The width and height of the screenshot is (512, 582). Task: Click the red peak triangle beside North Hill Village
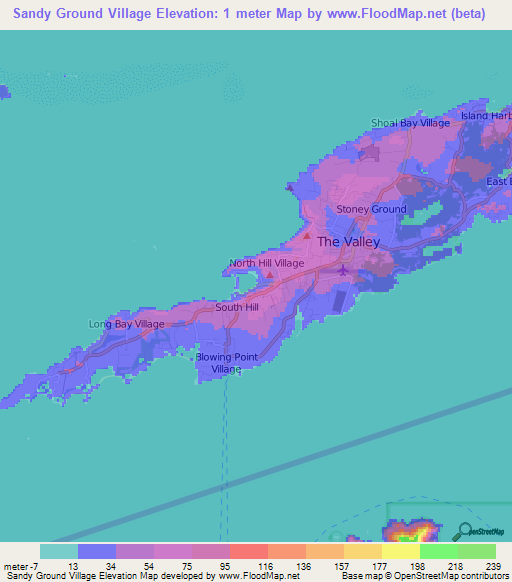click(270, 275)
